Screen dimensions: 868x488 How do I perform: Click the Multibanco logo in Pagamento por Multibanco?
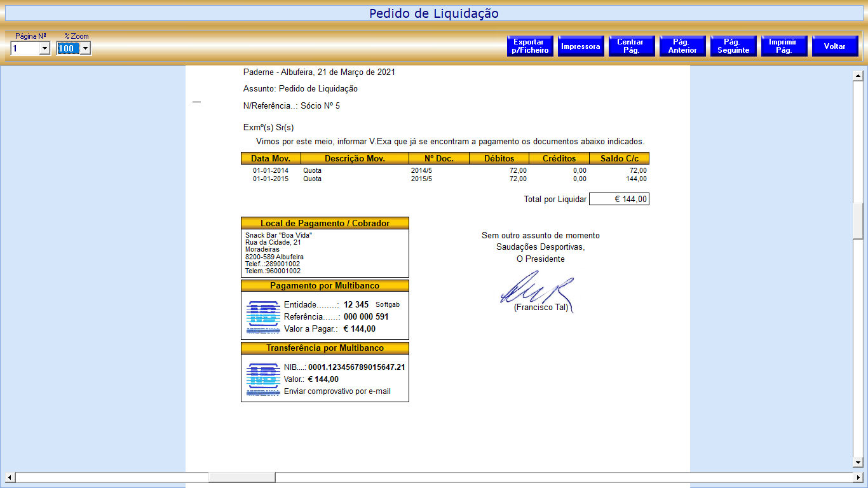[x=262, y=316]
